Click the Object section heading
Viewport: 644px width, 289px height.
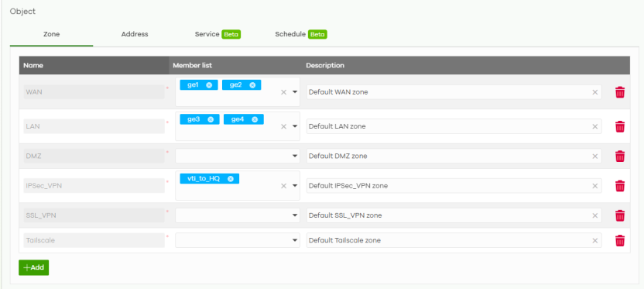click(22, 12)
